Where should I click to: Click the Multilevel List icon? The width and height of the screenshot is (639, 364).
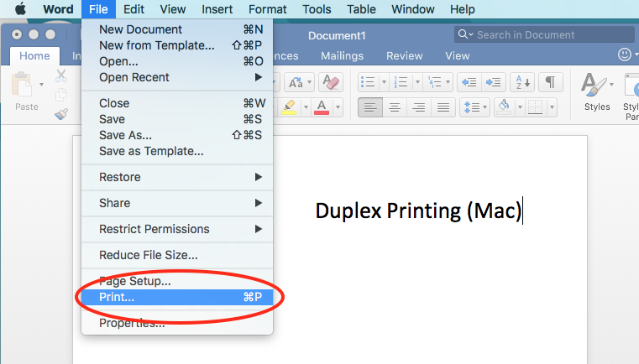tap(434, 83)
